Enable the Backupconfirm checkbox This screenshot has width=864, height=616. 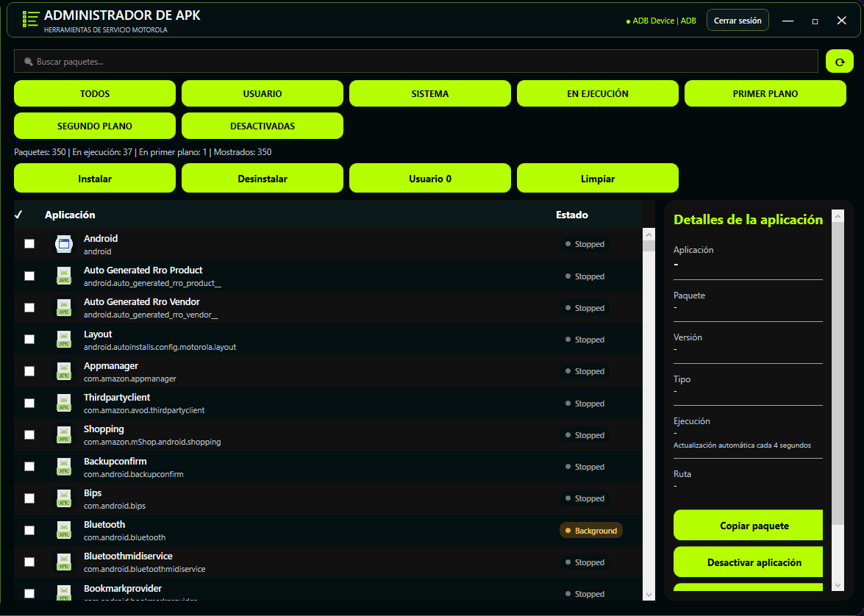(x=29, y=466)
